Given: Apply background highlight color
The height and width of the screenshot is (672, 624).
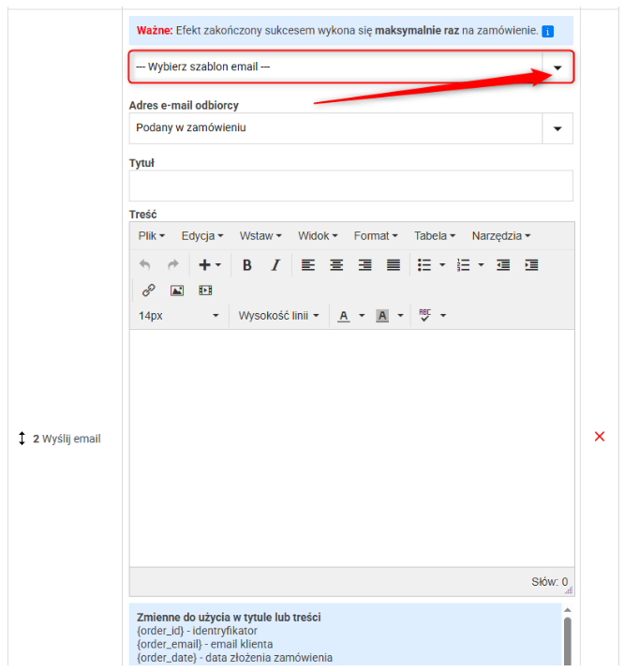Looking at the screenshot, I should [x=382, y=316].
